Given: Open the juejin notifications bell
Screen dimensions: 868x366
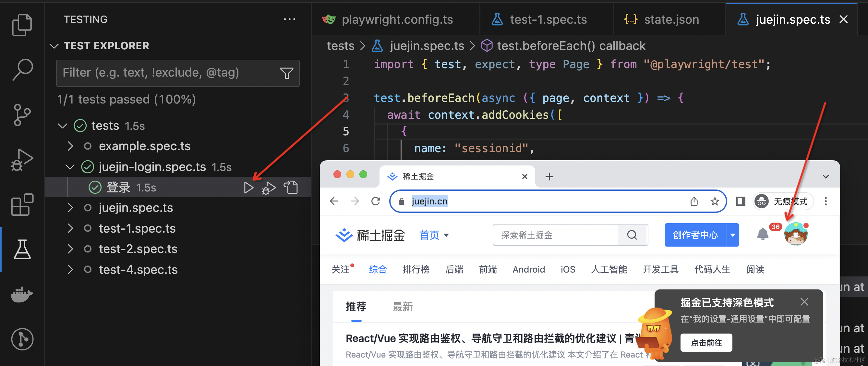Looking at the screenshot, I should coord(763,234).
